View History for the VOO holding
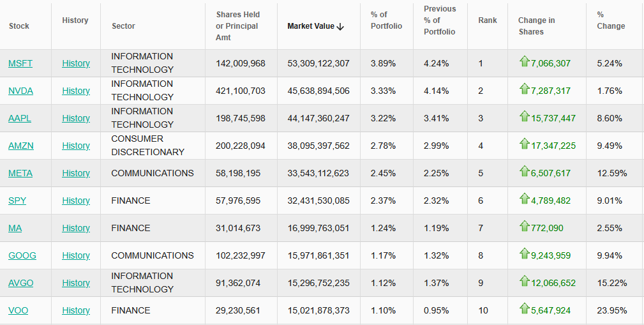The image size is (644, 325). (x=76, y=310)
